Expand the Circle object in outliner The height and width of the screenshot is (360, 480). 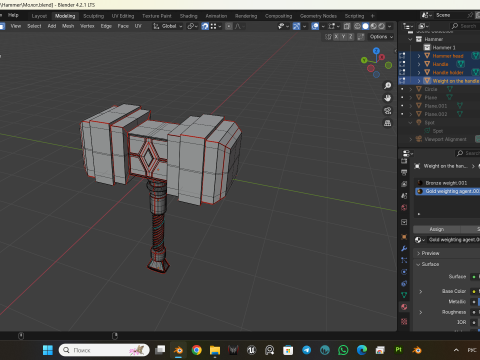411,89
